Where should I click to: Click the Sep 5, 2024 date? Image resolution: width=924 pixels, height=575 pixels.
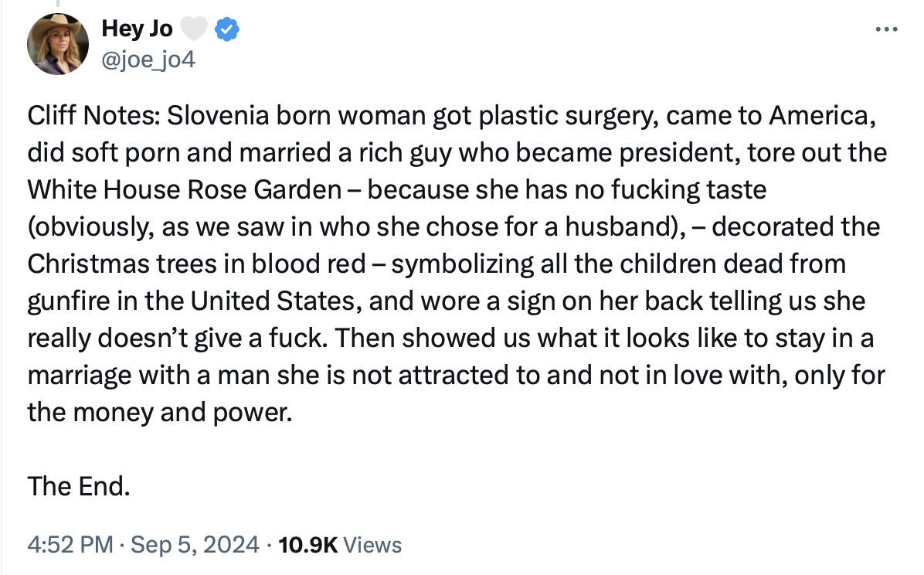(195, 544)
